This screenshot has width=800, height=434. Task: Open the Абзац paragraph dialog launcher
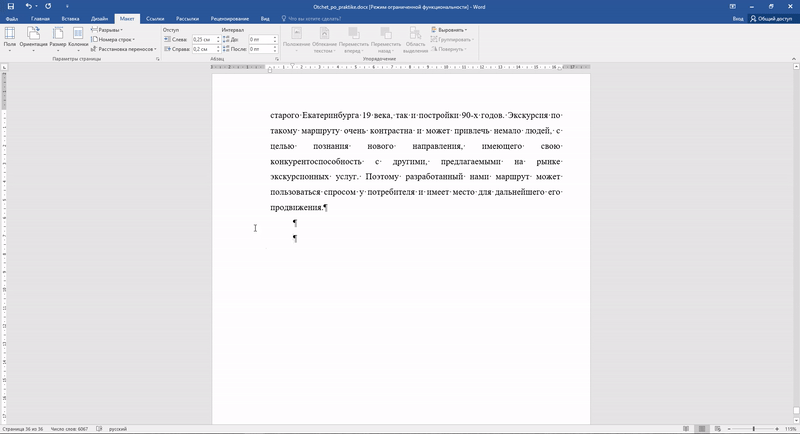pos(277,59)
